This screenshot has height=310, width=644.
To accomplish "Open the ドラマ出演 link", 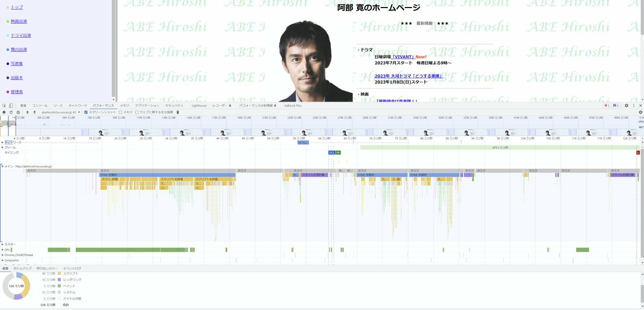I will 21,35.
